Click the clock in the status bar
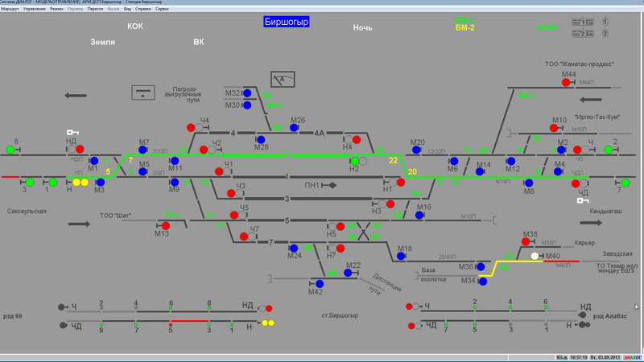 click(x=579, y=357)
